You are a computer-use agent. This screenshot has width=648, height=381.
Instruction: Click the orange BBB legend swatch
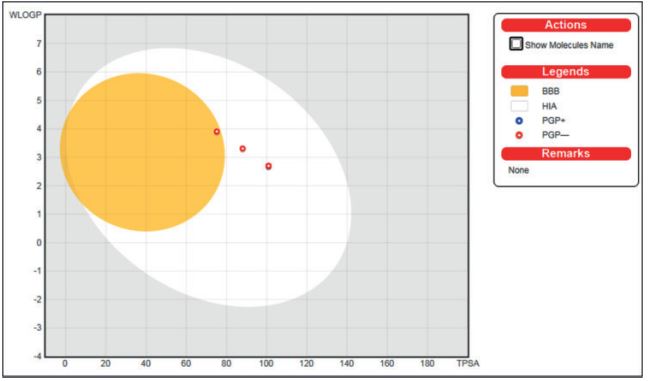[x=519, y=91]
